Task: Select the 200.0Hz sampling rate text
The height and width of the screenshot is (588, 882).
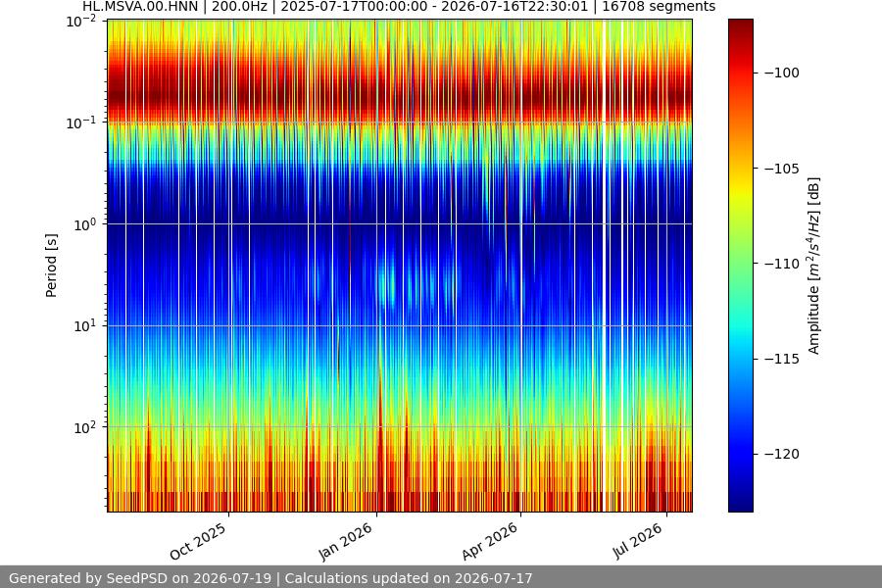Action: (x=239, y=7)
